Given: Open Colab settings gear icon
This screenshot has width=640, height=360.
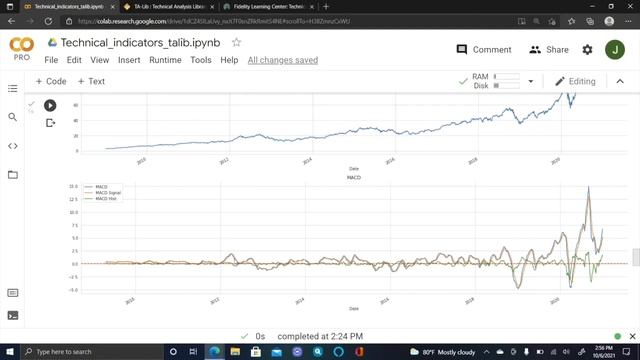Looking at the screenshot, I should (x=587, y=50).
